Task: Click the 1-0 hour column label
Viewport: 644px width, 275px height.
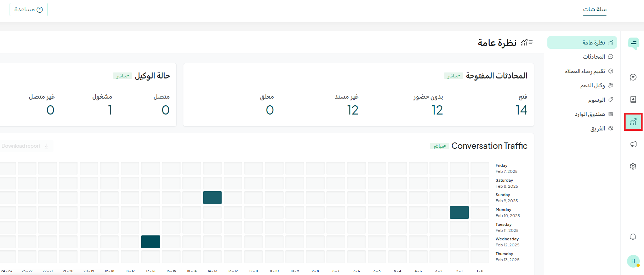Action: 480,271
